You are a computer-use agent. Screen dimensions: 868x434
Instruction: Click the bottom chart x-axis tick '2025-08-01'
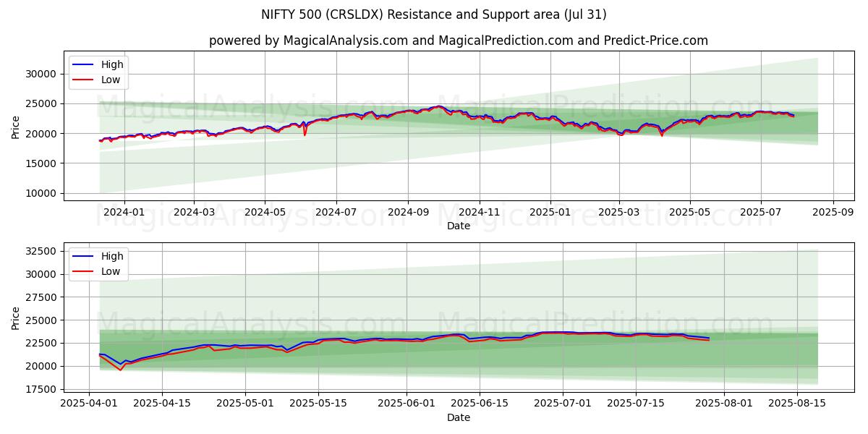[x=724, y=404]
